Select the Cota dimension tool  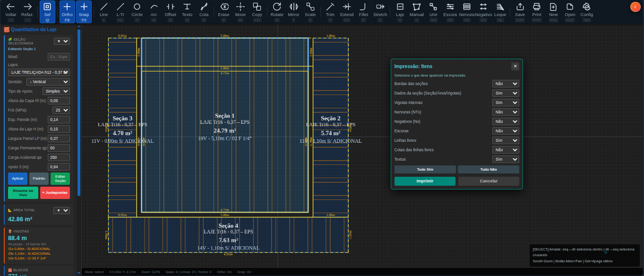[204, 12]
